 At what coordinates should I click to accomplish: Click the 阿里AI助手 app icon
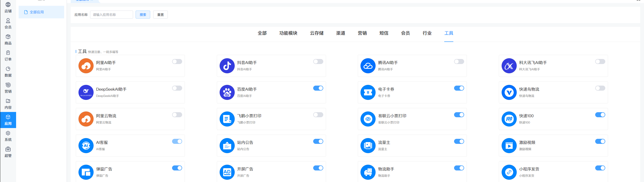86,66
